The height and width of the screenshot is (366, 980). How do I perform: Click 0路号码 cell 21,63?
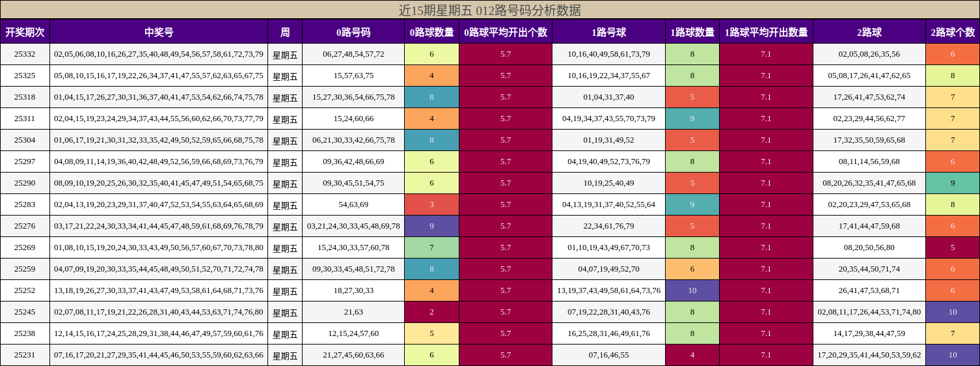point(353,312)
